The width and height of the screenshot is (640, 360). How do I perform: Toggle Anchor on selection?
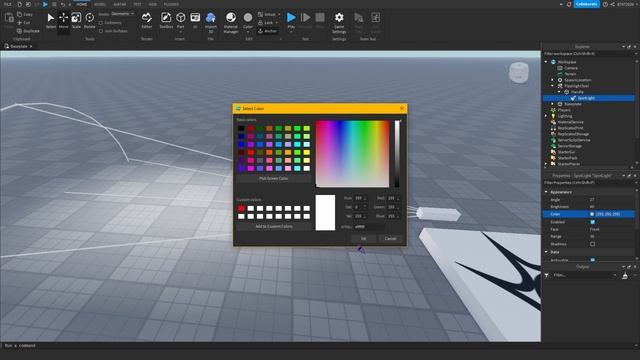[268, 31]
